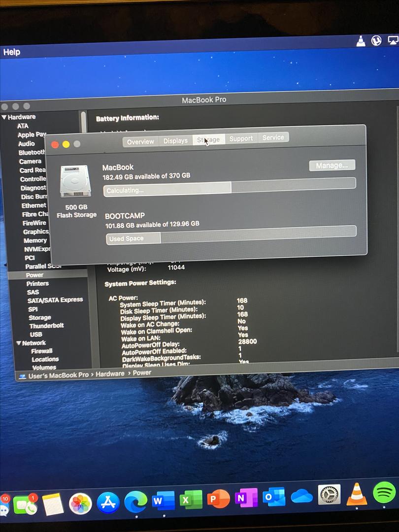Click the Battery Information heading
The width and height of the screenshot is (399, 532).
pyautogui.click(x=128, y=118)
